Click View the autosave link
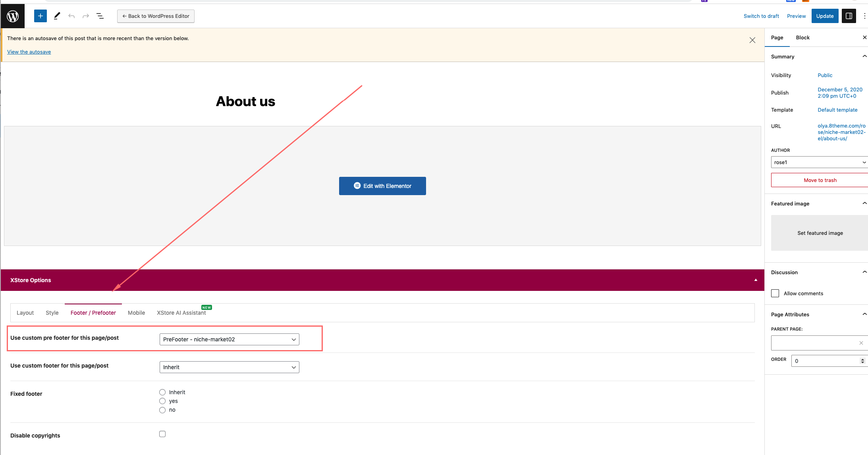 29,51
